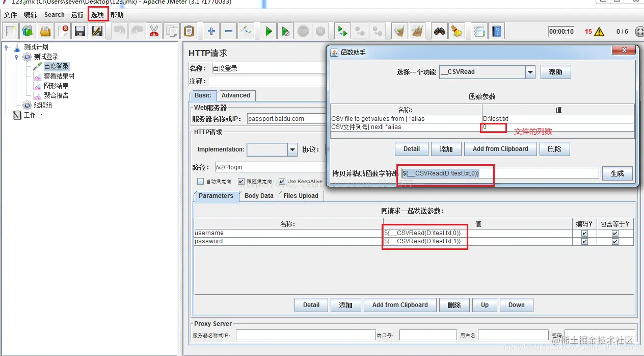The image size is (644, 356).
Task: Collapse the 测试计划 tree node
Action: pyautogui.click(x=7, y=47)
